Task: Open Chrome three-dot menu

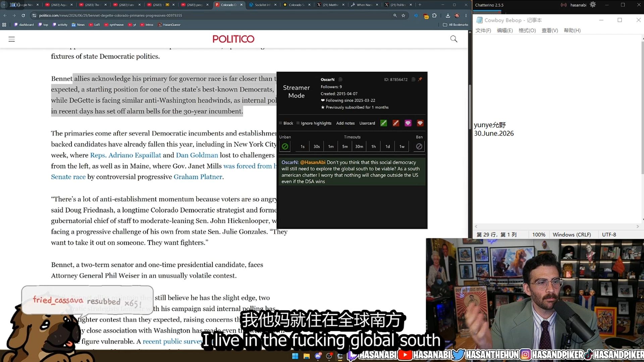Action: 466,15
